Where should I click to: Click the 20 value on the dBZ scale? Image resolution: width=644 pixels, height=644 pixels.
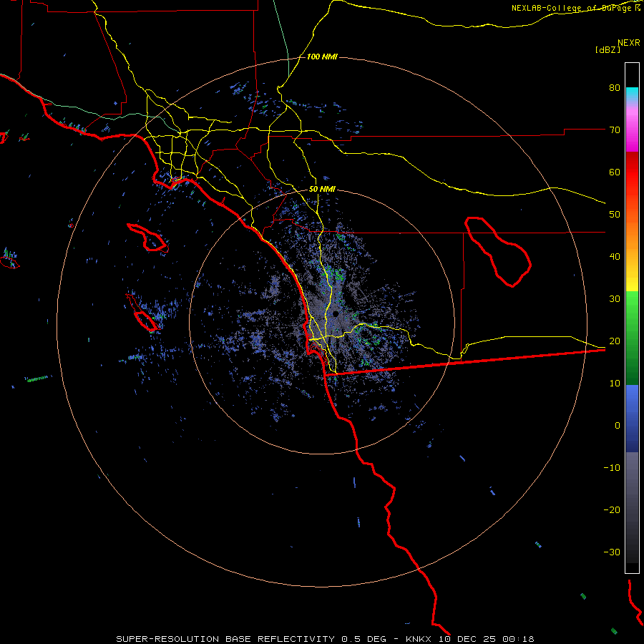[615, 341]
